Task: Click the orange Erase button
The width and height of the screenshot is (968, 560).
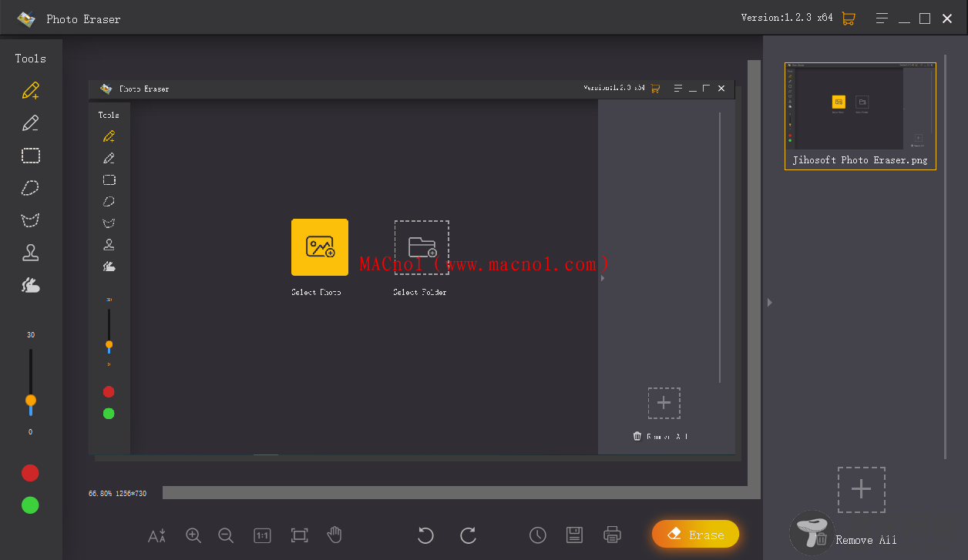Action: coord(695,535)
